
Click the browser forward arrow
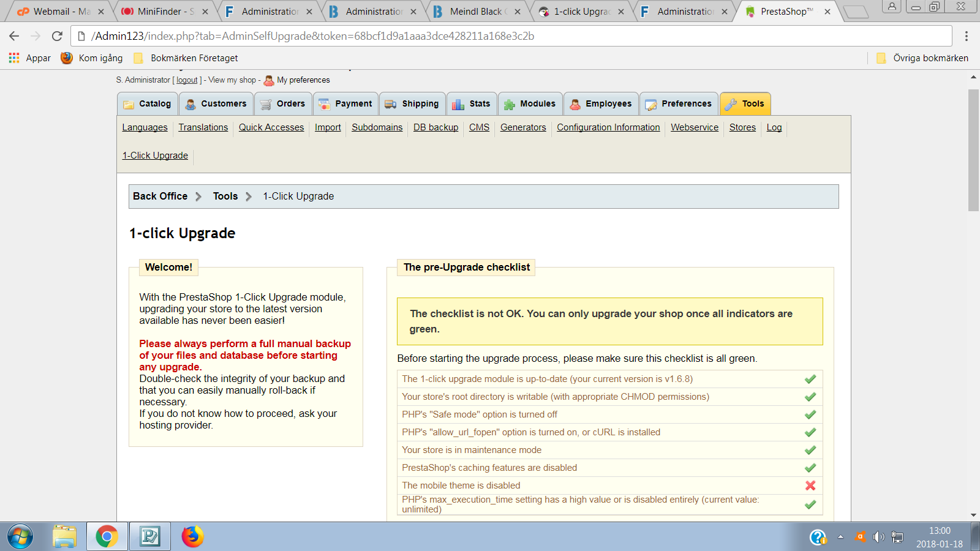point(36,36)
